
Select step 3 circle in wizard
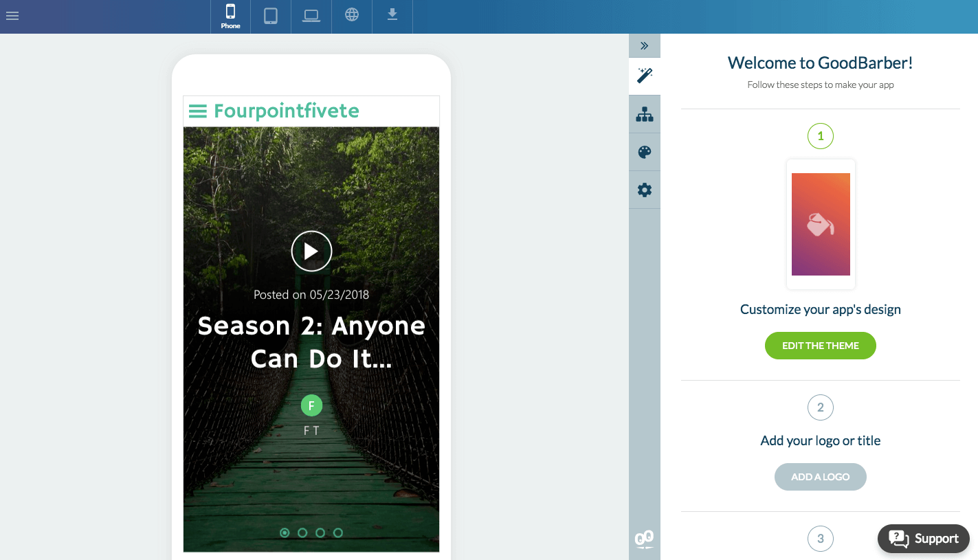821,539
